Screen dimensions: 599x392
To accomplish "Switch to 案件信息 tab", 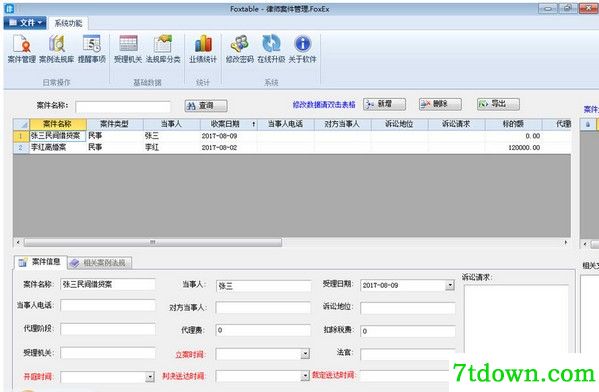I will pos(40,262).
